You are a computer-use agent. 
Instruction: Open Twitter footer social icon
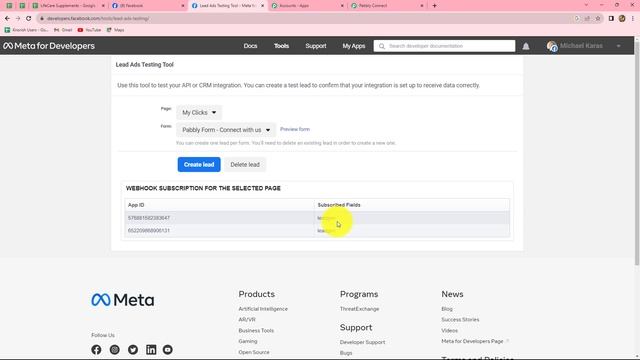pos(133,350)
